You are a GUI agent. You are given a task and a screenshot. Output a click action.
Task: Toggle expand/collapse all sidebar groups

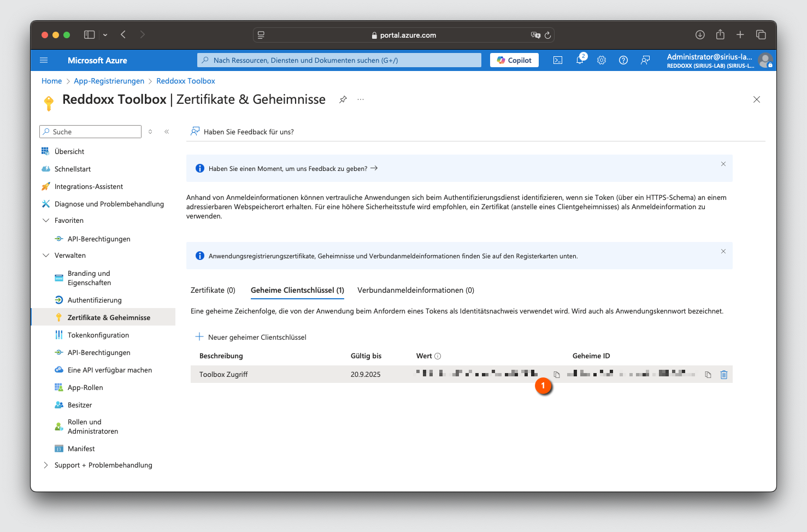click(150, 132)
